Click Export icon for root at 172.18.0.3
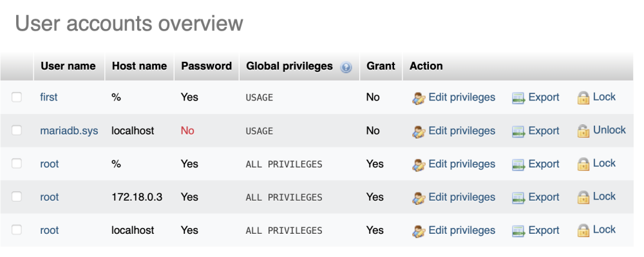This screenshot has width=644, height=257. tap(518, 198)
